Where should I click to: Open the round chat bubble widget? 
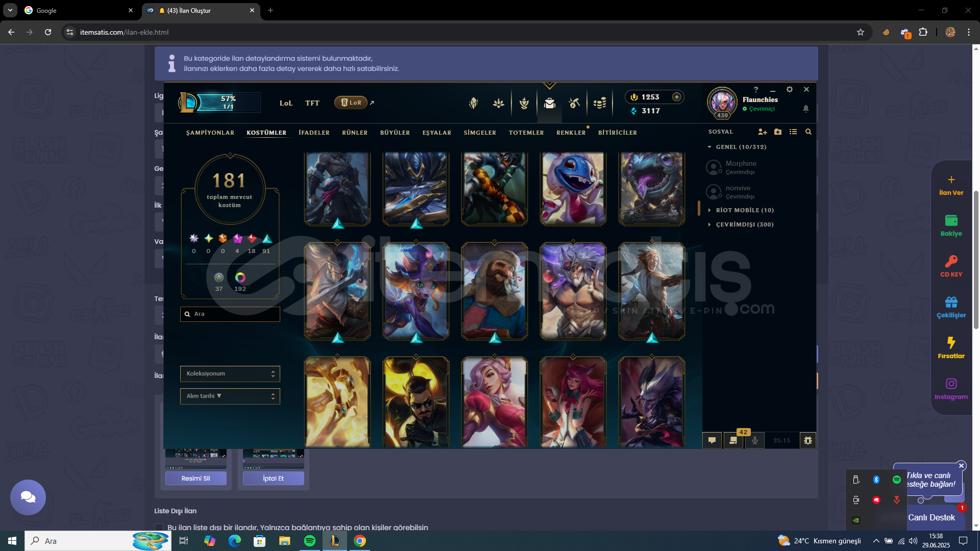[28, 497]
